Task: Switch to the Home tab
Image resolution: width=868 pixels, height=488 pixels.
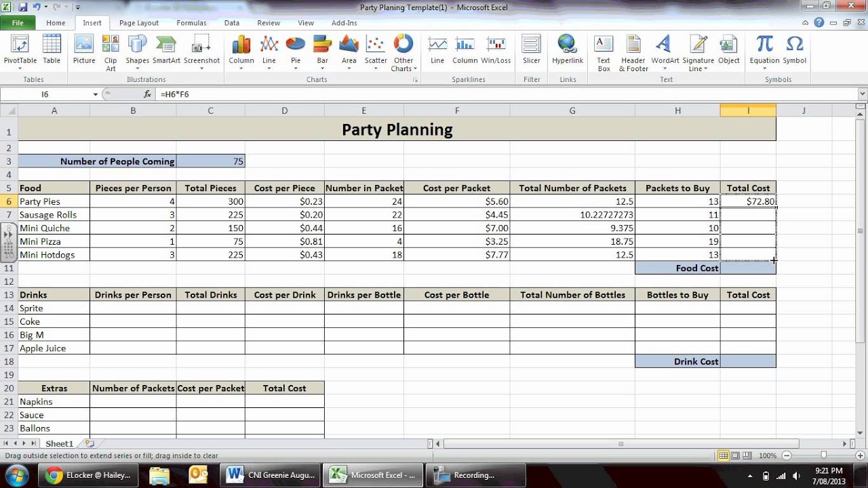Action: pyautogui.click(x=56, y=23)
